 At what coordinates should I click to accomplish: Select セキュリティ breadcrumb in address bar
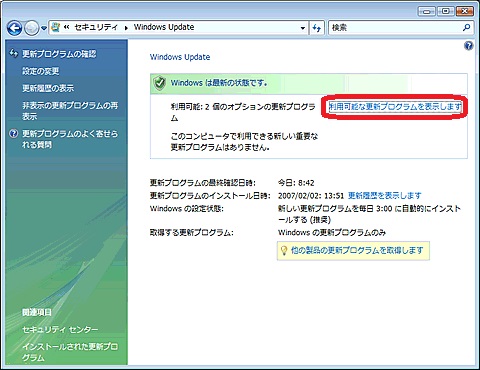[96, 27]
